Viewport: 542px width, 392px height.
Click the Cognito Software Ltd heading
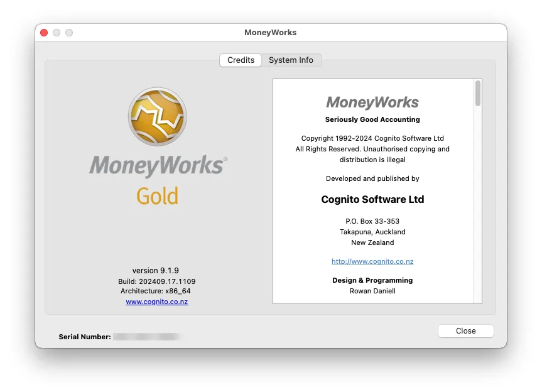[372, 200]
